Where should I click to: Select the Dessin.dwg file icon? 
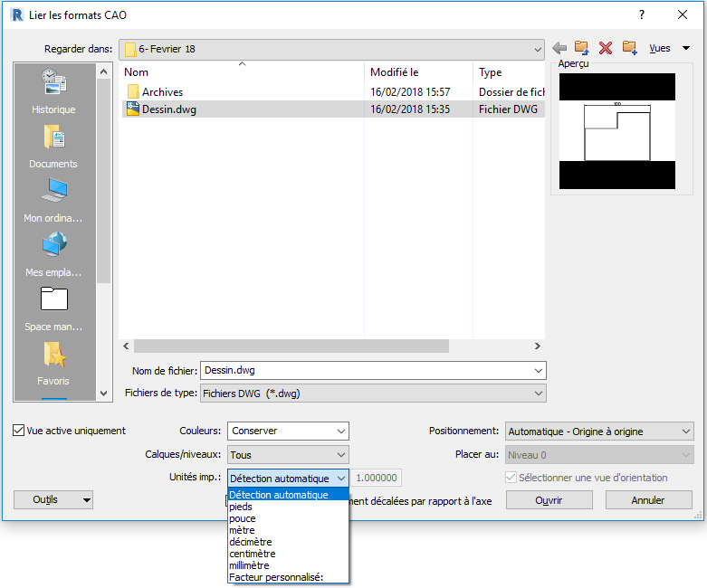pyautogui.click(x=132, y=109)
